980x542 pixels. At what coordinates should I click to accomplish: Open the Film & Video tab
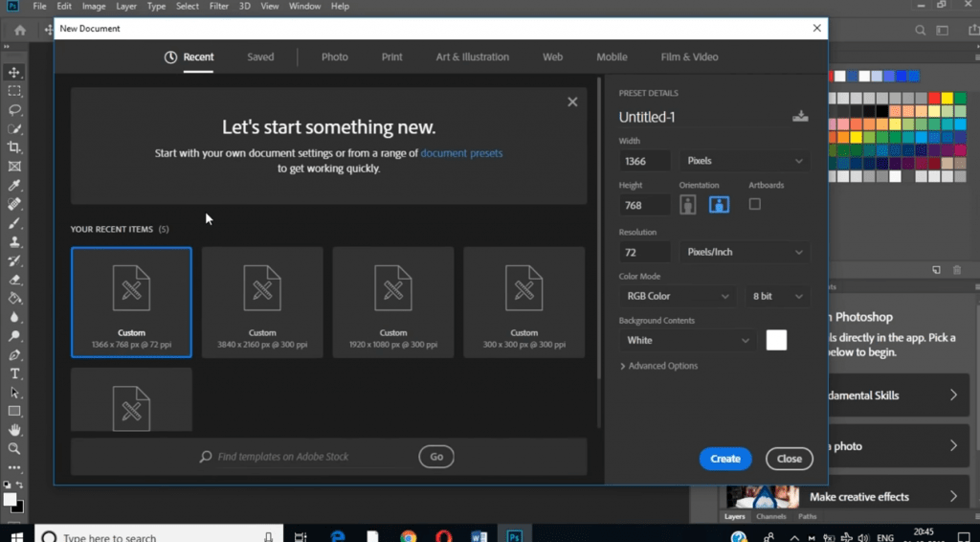(x=689, y=56)
